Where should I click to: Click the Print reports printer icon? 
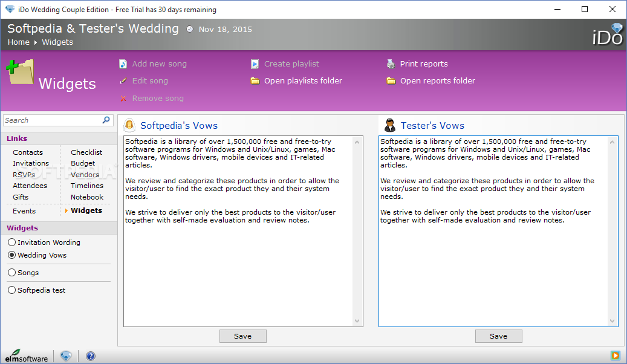[x=391, y=63]
